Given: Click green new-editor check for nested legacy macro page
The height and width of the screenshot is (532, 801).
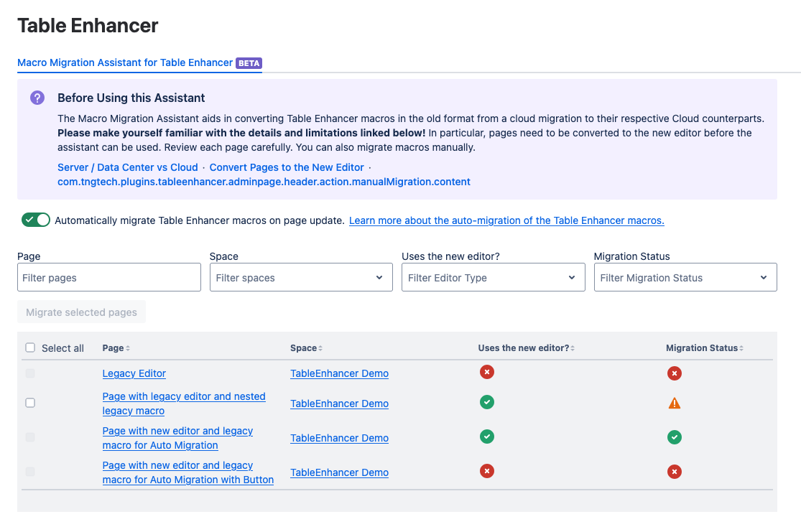Looking at the screenshot, I should tap(487, 402).
